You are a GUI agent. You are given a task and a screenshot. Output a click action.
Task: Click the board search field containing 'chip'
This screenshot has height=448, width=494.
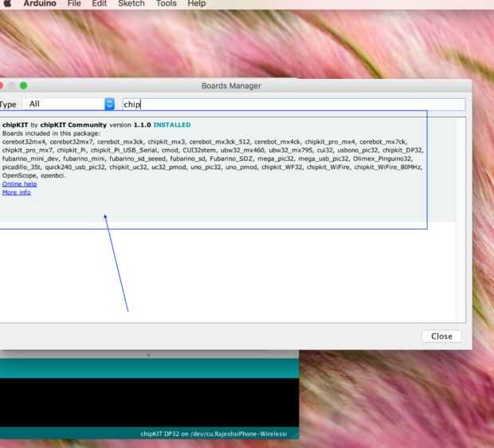pyautogui.click(x=294, y=104)
